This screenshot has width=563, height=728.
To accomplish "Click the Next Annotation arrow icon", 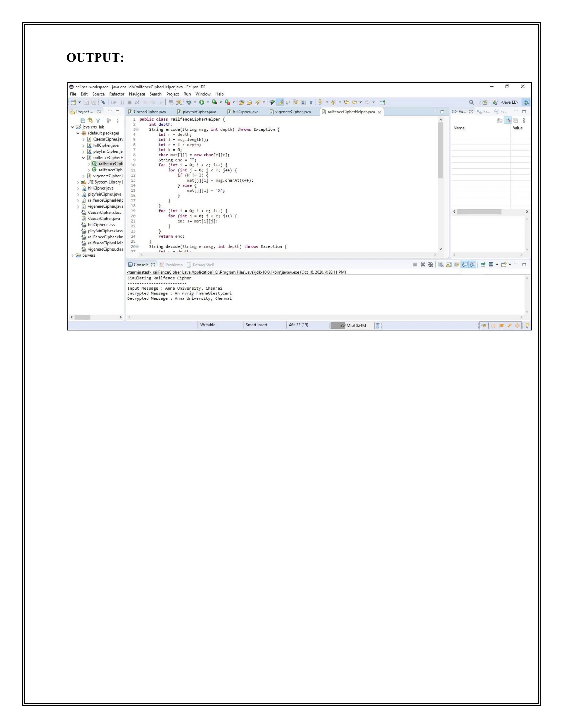I will 320,102.
